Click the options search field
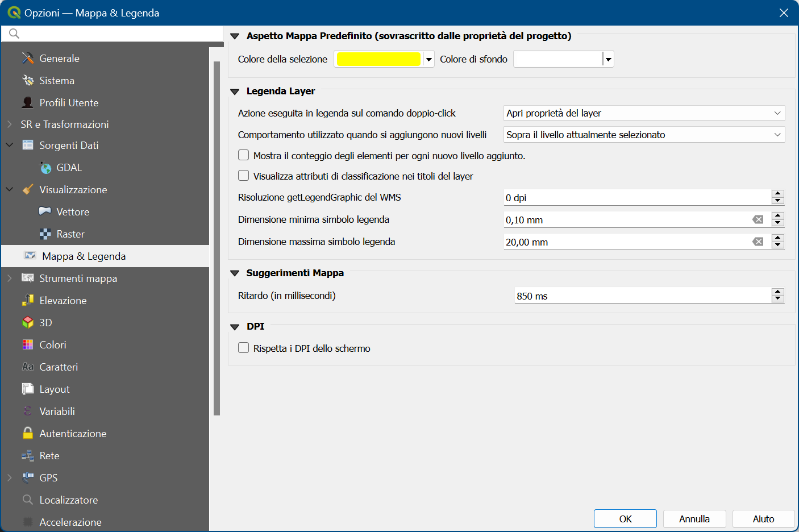 coord(112,34)
